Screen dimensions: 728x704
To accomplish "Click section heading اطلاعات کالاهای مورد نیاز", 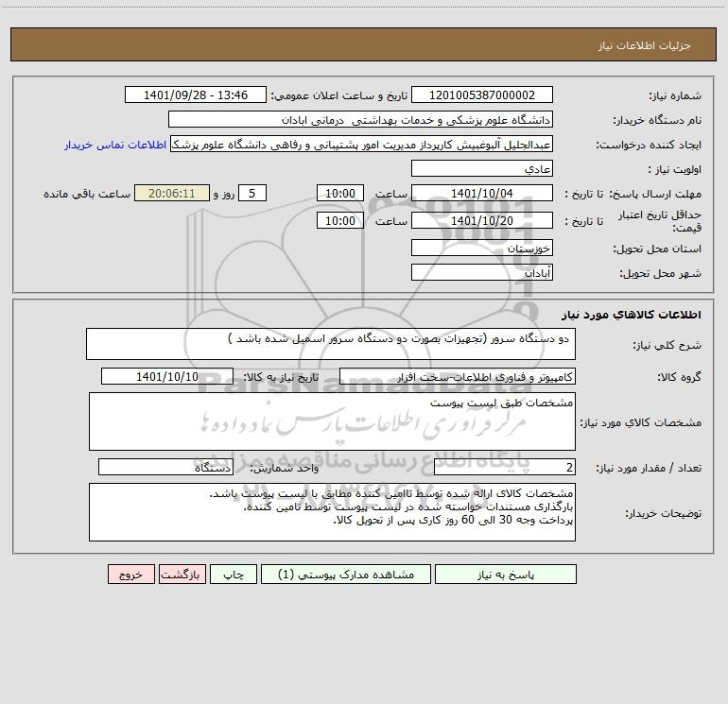I will (632, 315).
